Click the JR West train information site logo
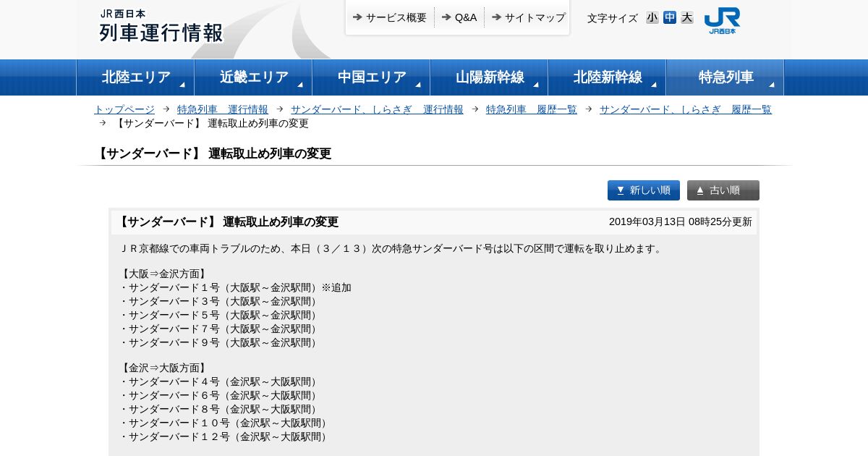The width and height of the screenshot is (868, 456). (161, 26)
